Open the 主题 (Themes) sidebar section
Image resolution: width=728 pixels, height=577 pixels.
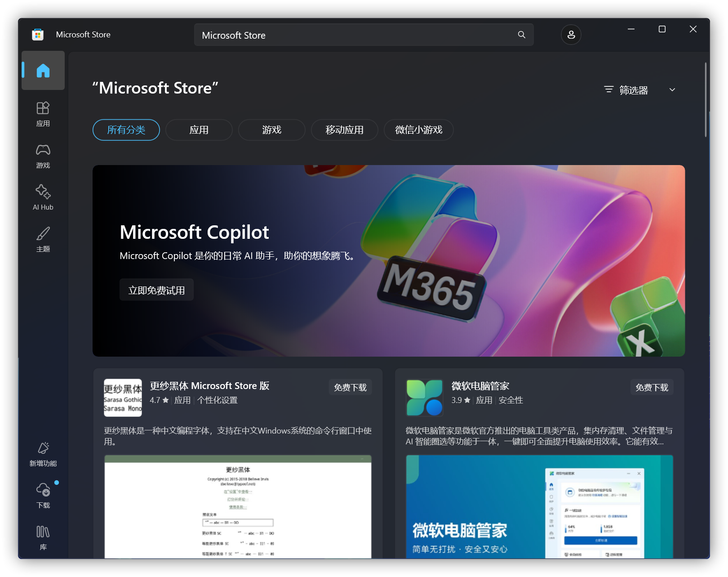click(43, 239)
